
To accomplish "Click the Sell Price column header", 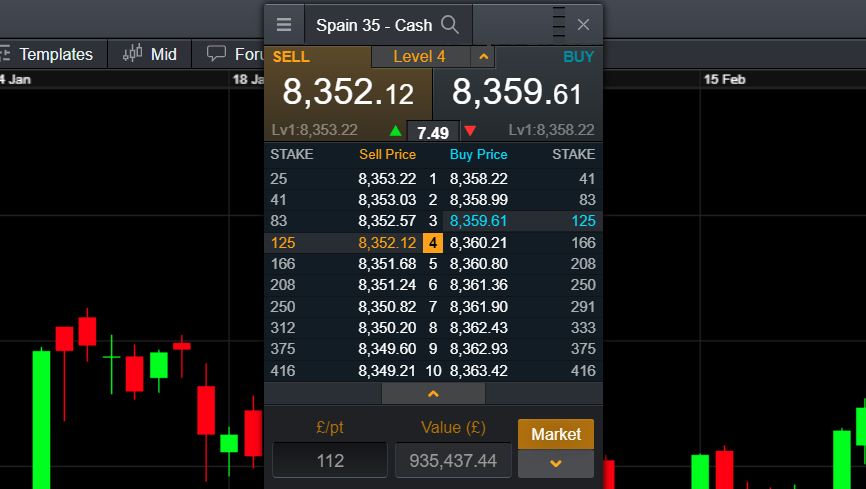I will click(x=388, y=154).
